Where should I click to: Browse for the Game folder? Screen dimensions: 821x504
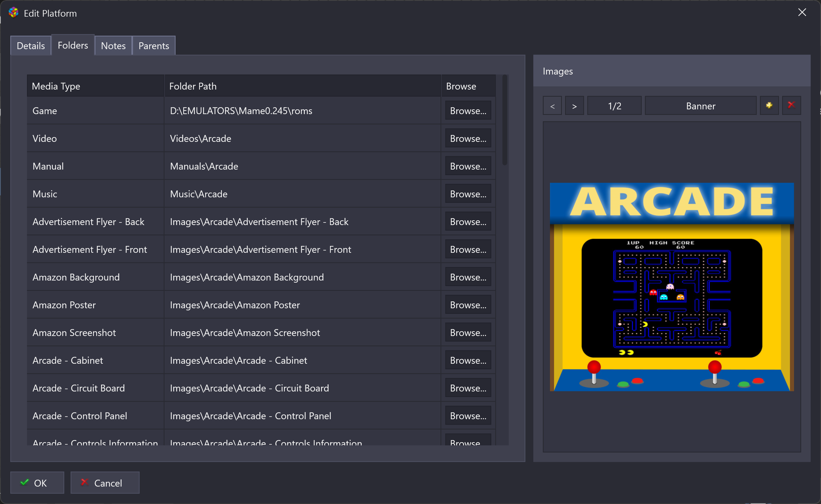click(x=468, y=111)
